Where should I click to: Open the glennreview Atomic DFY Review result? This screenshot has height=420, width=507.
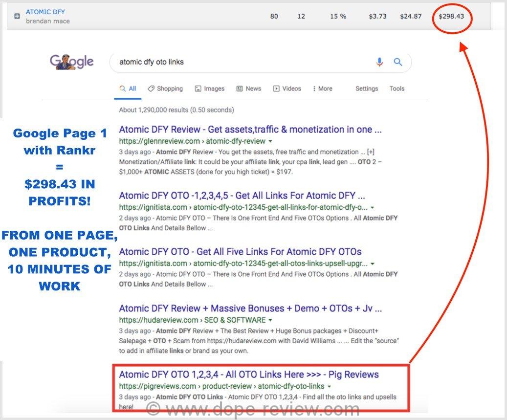[250, 130]
